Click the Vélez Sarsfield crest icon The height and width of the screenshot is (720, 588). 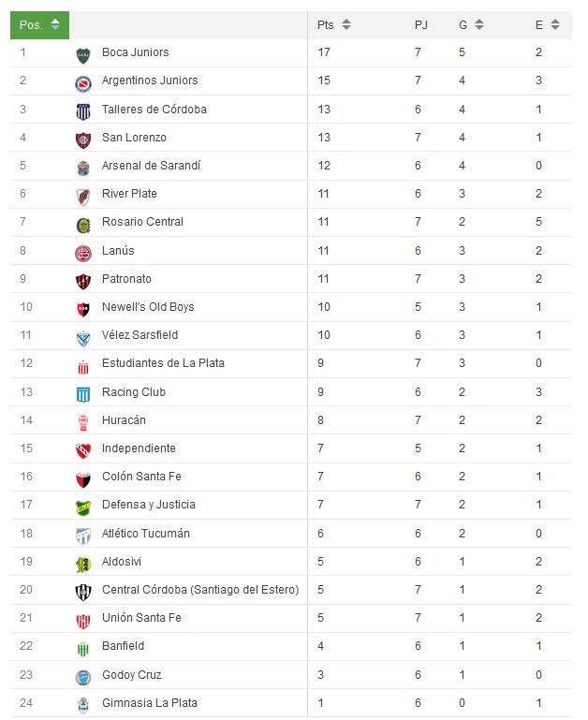click(83, 338)
